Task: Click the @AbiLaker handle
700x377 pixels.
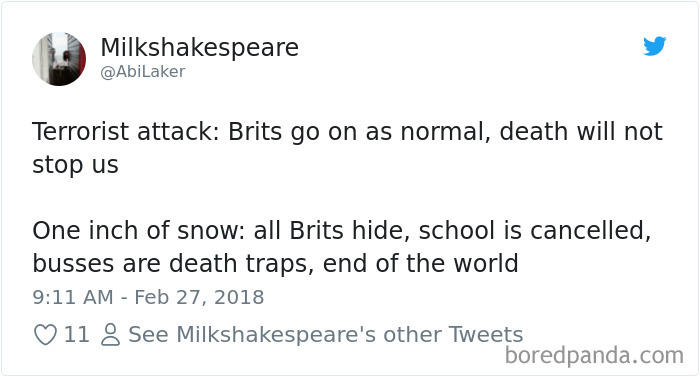Action: pyautogui.click(x=143, y=72)
